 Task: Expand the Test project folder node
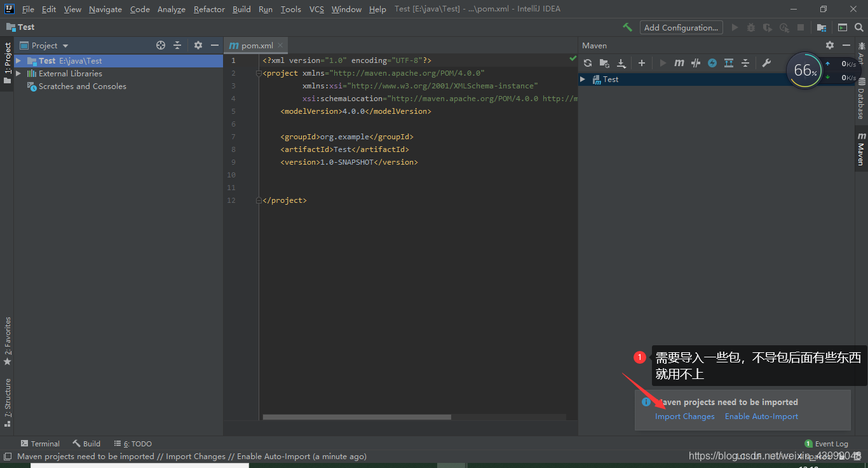click(x=18, y=60)
